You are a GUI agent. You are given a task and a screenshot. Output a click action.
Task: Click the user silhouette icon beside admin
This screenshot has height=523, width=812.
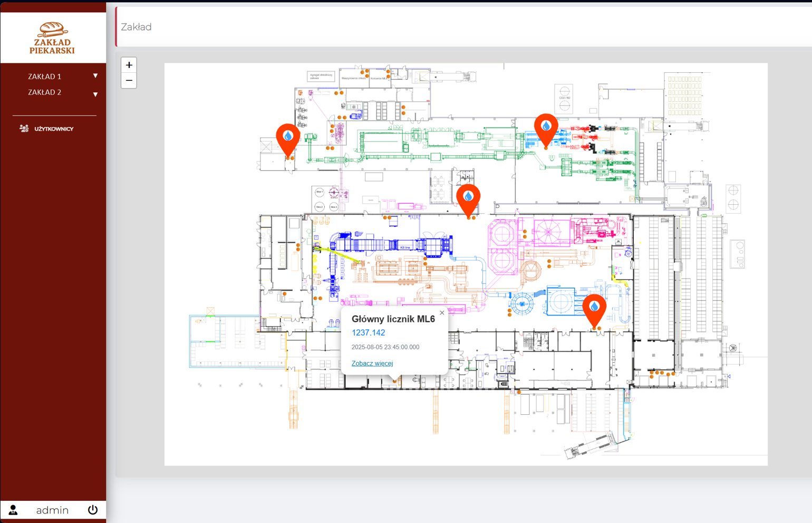(x=13, y=510)
